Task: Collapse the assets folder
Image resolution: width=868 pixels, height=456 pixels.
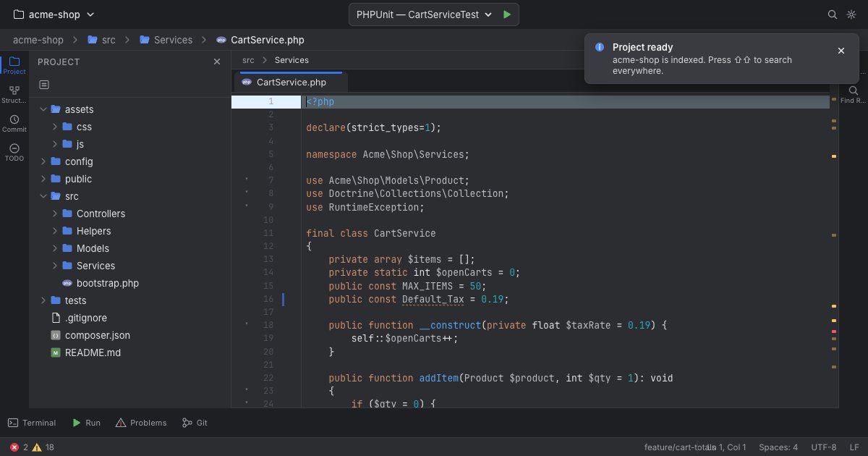Action: 43,109
